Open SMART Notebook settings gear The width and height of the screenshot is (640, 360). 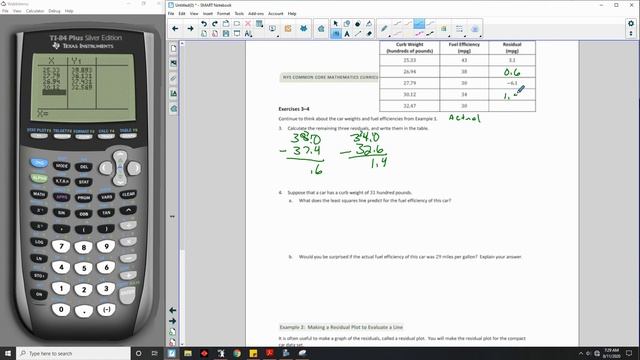tap(631, 24)
